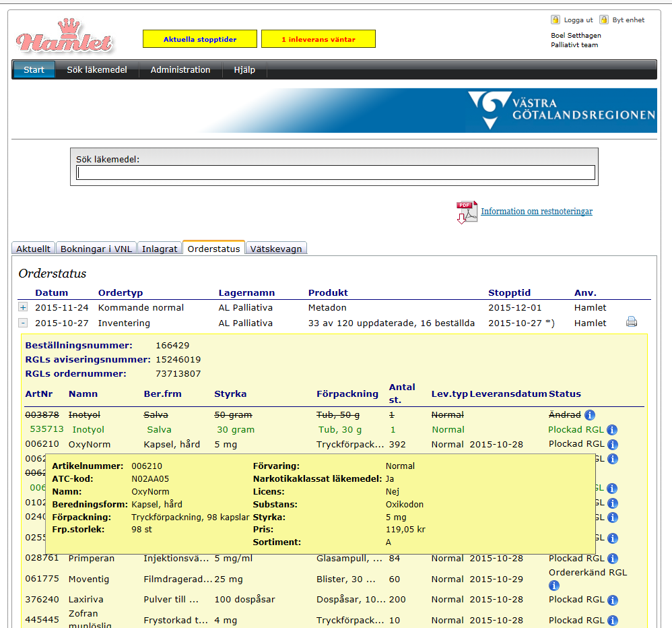Click the Datum column header
This screenshot has width=672, height=628.
point(51,292)
